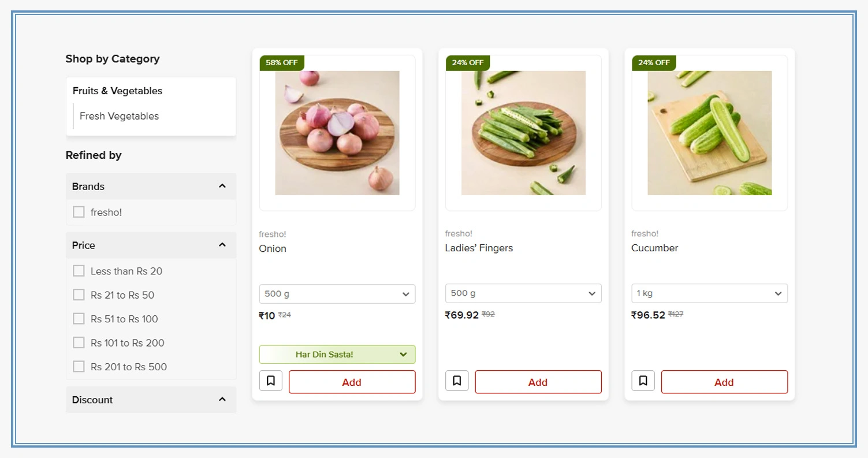Viewport: 868px width, 458px height.
Task: Expand the Har Din Sasta! offer
Action: click(x=337, y=354)
